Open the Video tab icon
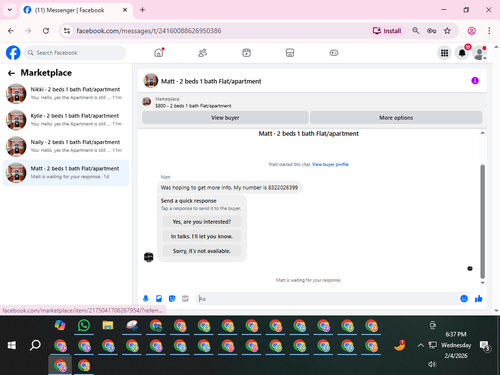Viewport: 500px width, 375px height. 246,53
